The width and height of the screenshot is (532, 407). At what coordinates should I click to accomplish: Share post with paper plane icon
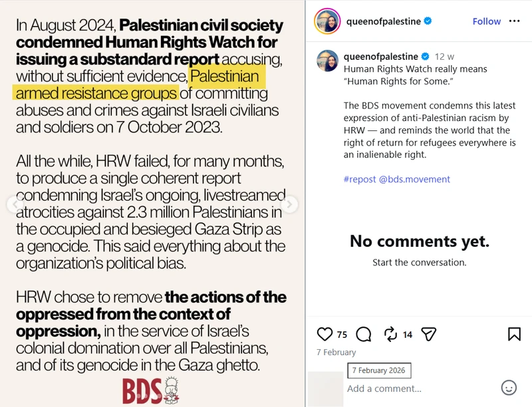pyautogui.click(x=428, y=334)
